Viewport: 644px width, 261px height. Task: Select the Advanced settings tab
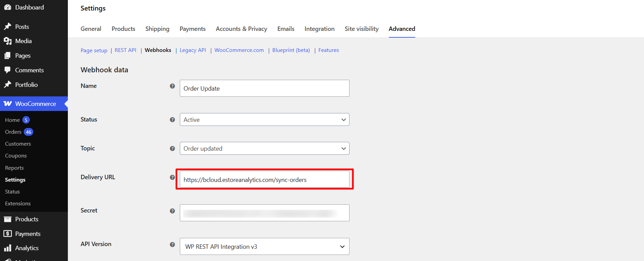(402, 29)
